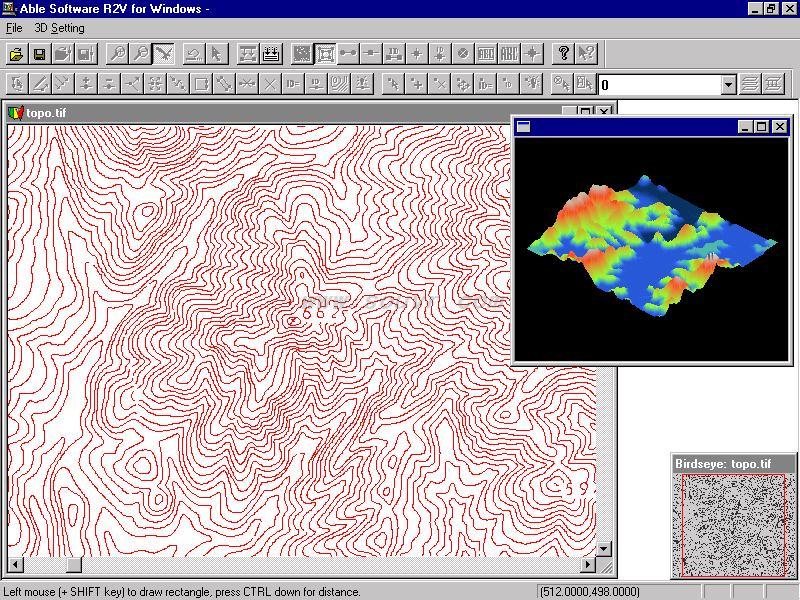
Task: Click the point select arrow icon
Action: 393,84
